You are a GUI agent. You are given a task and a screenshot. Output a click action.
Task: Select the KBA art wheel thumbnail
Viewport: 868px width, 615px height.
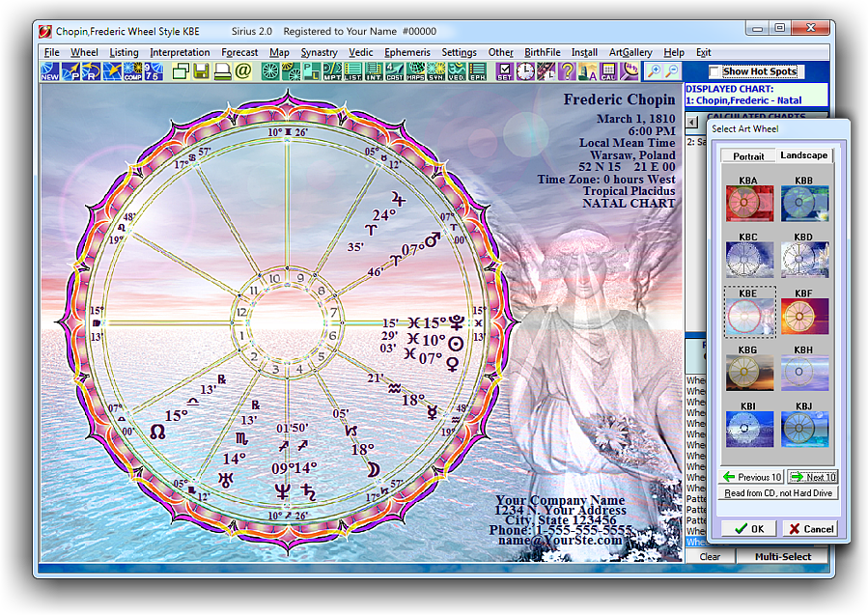click(x=749, y=203)
